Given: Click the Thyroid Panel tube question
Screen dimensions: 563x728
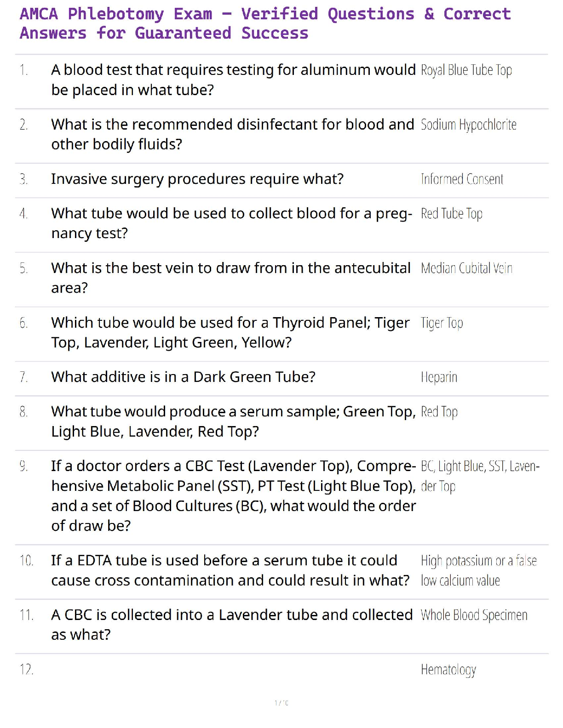Looking at the screenshot, I should (230, 332).
